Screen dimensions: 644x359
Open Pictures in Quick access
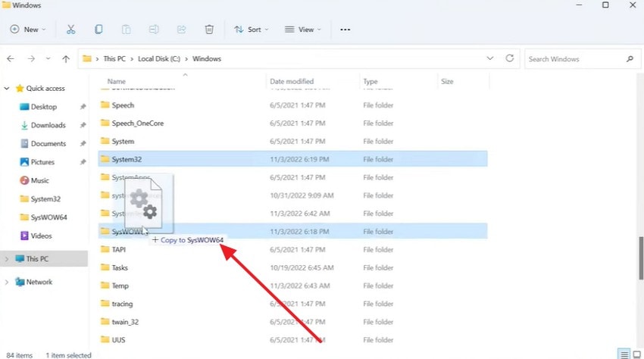(x=42, y=162)
